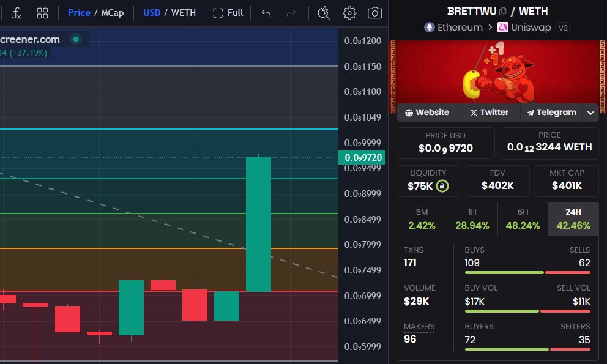Click the FDV $402K value
The image size is (607, 364).
[x=497, y=185]
